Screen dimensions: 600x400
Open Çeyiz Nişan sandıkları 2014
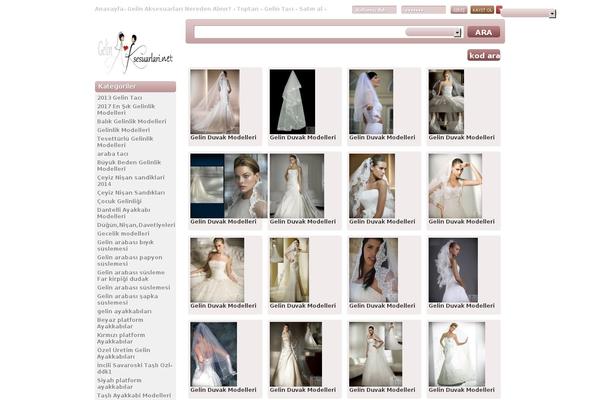click(x=130, y=181)
